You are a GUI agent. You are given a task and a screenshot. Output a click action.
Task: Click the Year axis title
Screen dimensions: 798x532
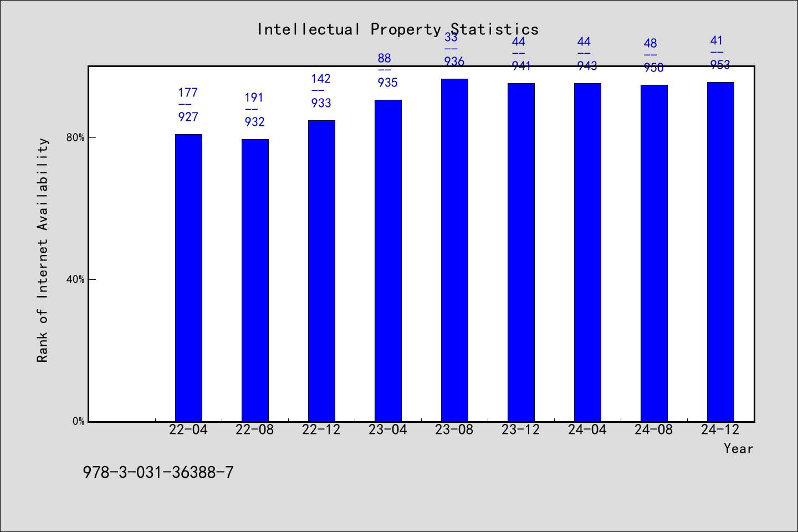(738, 449)
